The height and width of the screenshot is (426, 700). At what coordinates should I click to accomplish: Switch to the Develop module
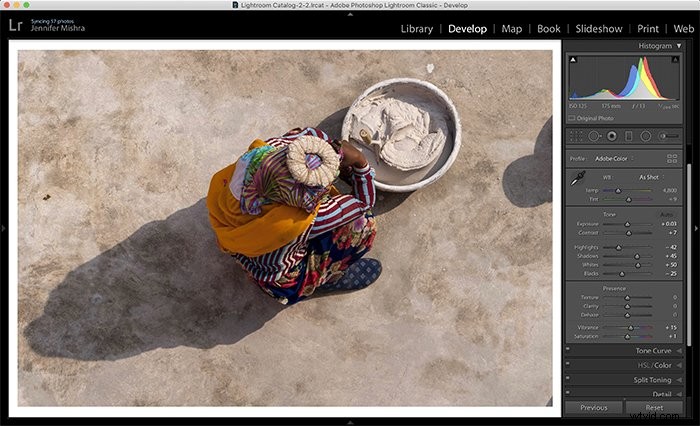click(x=467, y=29)
